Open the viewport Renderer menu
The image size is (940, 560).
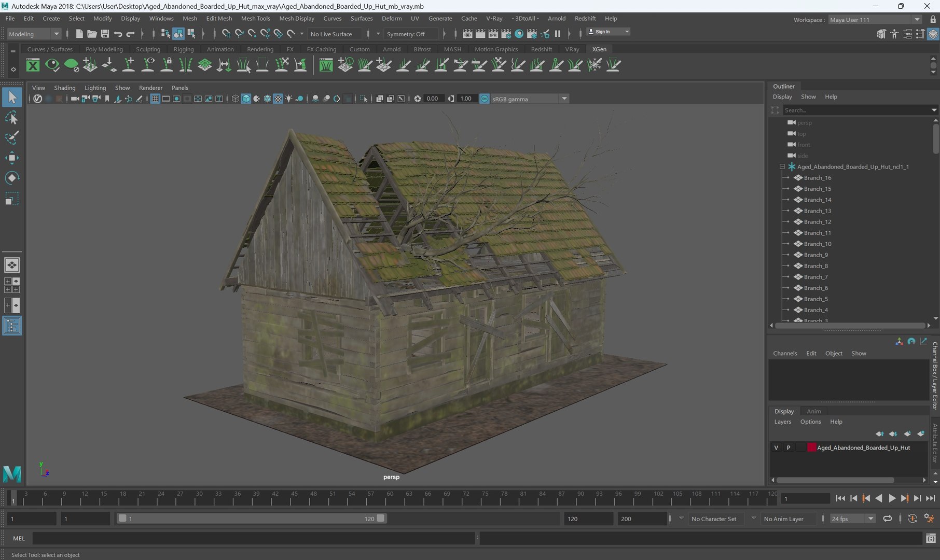click(150, 88)
